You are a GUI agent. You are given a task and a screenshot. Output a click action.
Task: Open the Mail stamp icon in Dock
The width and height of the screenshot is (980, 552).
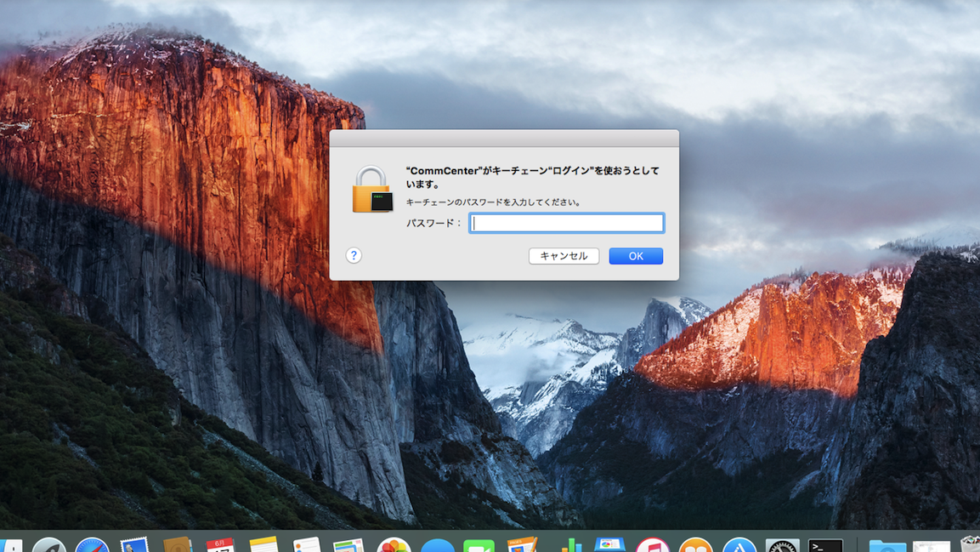click(x=134, y=545)
